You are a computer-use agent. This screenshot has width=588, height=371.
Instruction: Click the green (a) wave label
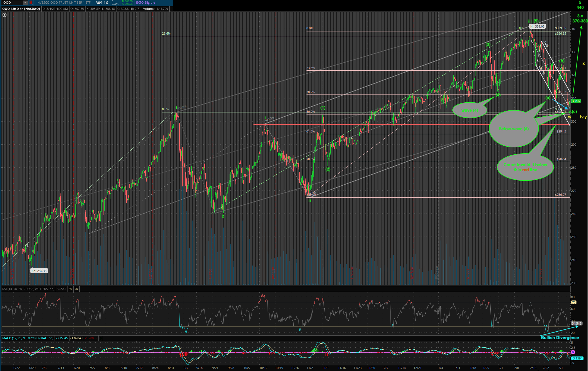coord(548,98)
